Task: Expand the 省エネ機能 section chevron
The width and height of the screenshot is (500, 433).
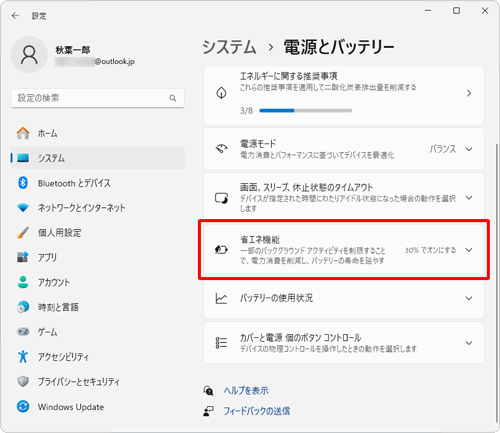Action: coord(469,250)
